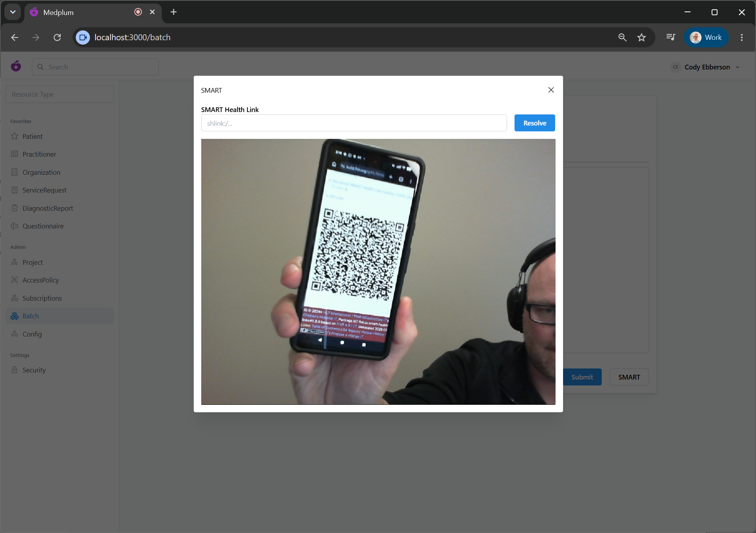
Task: Click the Patient star icon
Action: click(x=15, y=136)
